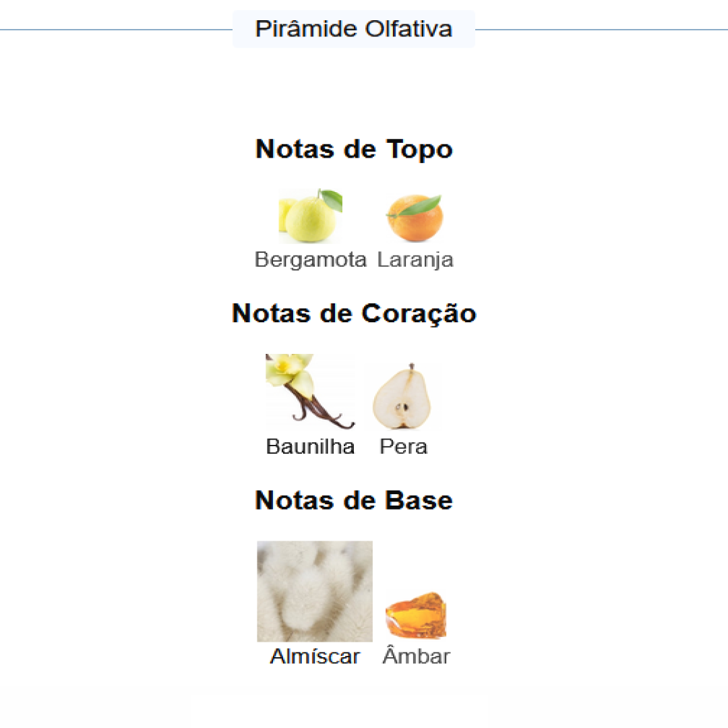Select the Âmbar label
The height and width of the screenshot is (728, 728).
point(416,657)
